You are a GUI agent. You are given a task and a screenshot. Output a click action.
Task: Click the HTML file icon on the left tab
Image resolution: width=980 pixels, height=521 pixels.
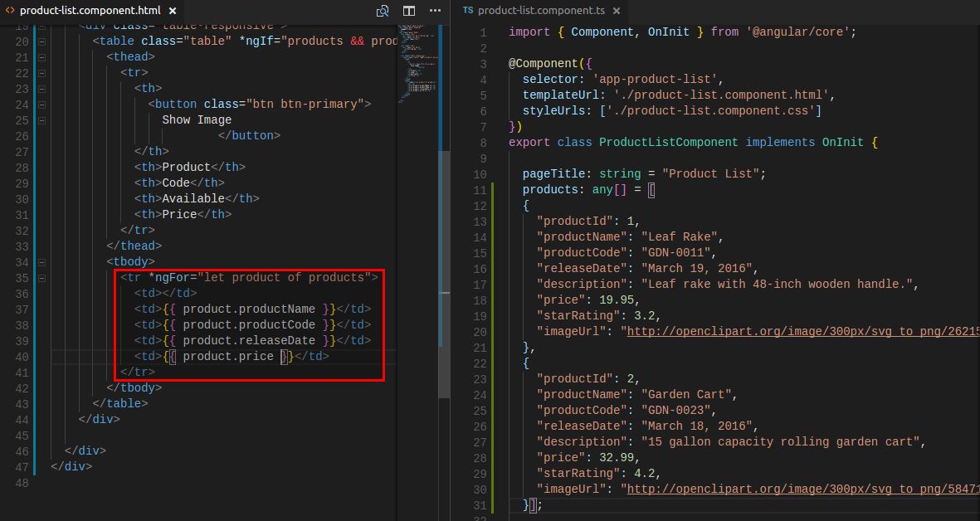[x=10, y=11]
